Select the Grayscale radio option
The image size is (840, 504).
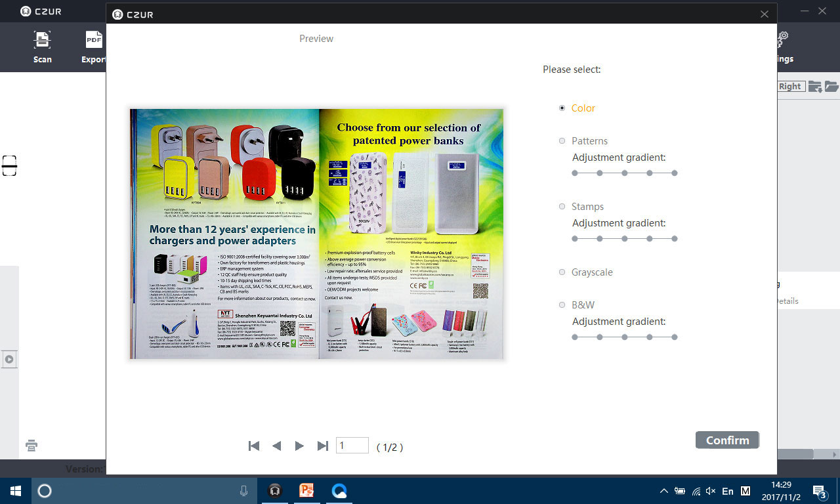(x=562, y=272)
